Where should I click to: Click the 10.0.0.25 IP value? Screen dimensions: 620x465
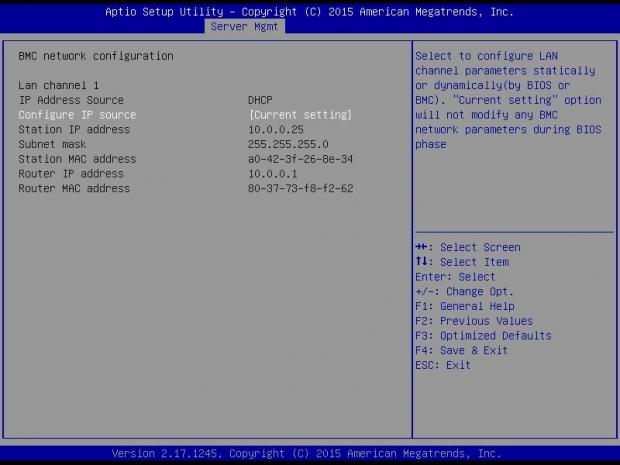coord(276,129)
